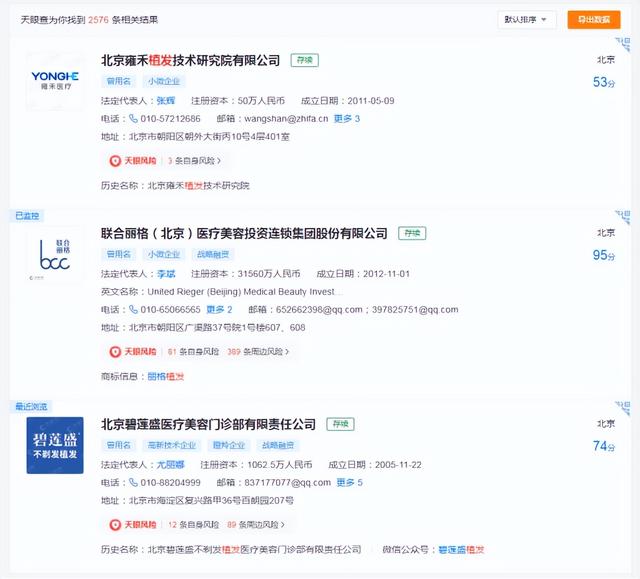
Task: Click 天眼风险 badge showing 12 条自身风险
Action: (x=132, y=524)
